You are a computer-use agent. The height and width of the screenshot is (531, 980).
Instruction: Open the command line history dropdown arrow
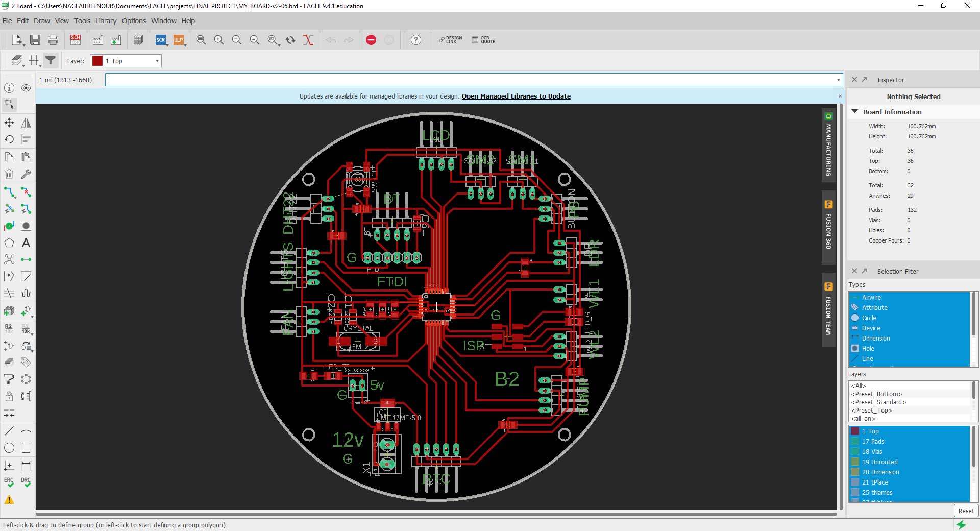point(838,80)
